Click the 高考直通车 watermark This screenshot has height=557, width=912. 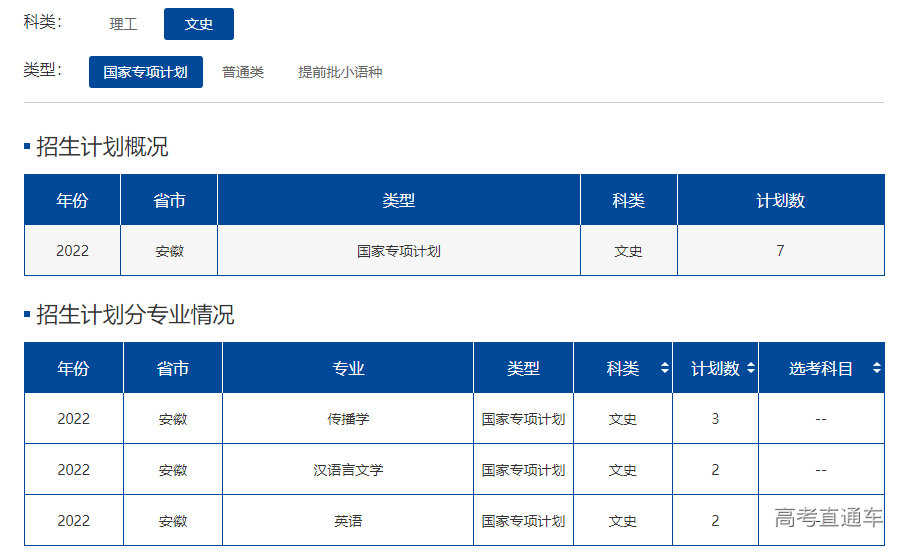(829, 517)
